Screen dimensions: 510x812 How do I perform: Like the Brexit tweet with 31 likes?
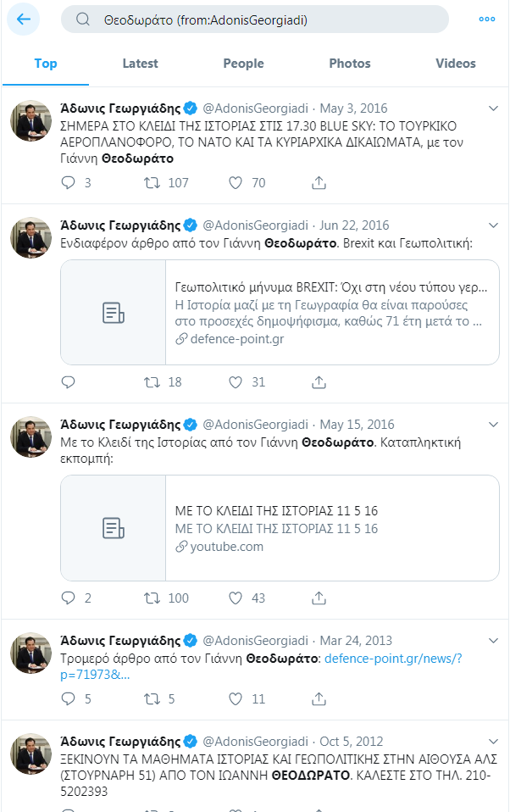[x=236, y=383]
